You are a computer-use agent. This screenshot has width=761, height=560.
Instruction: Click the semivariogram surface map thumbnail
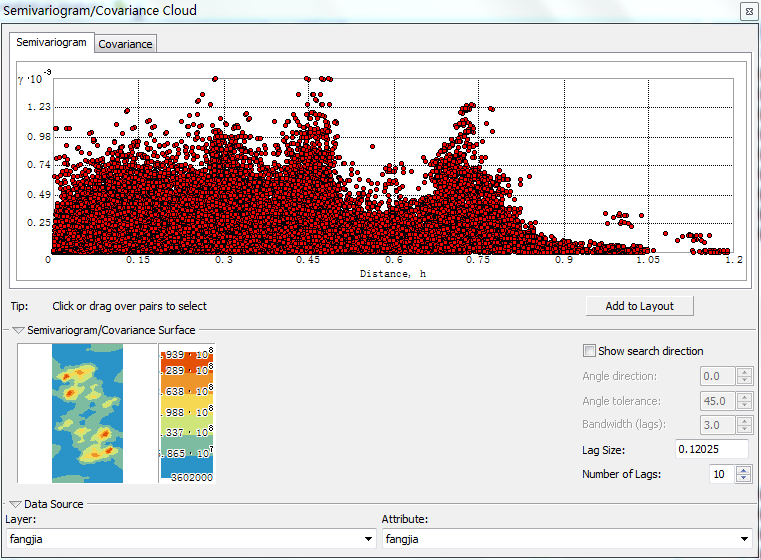click(87, 414)
